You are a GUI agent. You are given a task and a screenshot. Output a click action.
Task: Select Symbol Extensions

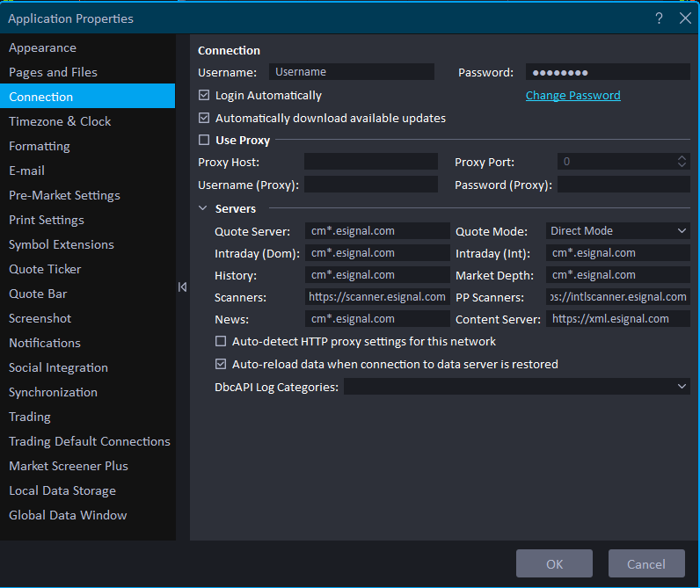point(88,244)
